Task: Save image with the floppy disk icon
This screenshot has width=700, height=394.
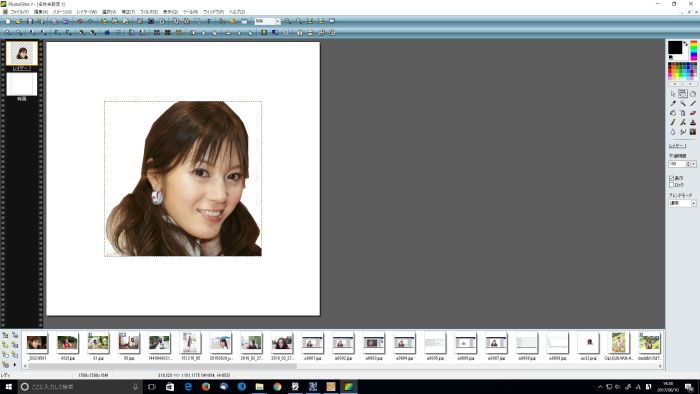Action: [x=30, y=21]
